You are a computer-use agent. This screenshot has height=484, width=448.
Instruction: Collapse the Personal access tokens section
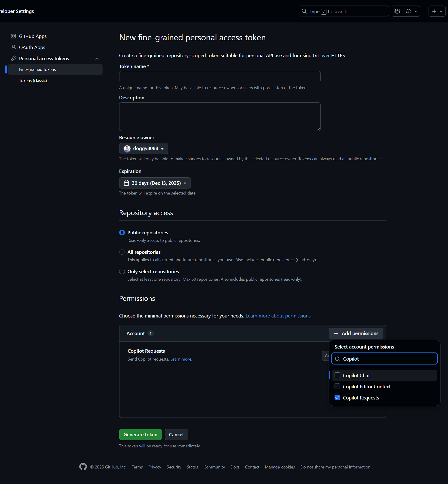point(97,58)
